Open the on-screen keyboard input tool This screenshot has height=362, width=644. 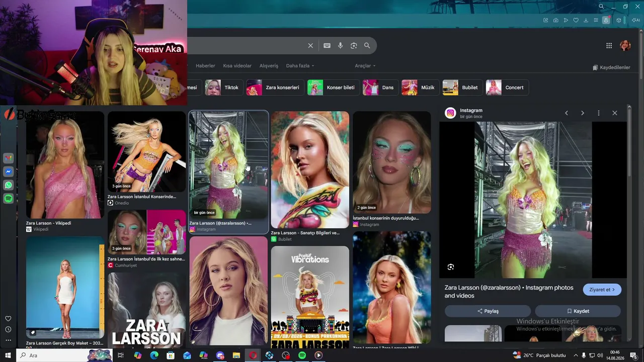point(327,46)
